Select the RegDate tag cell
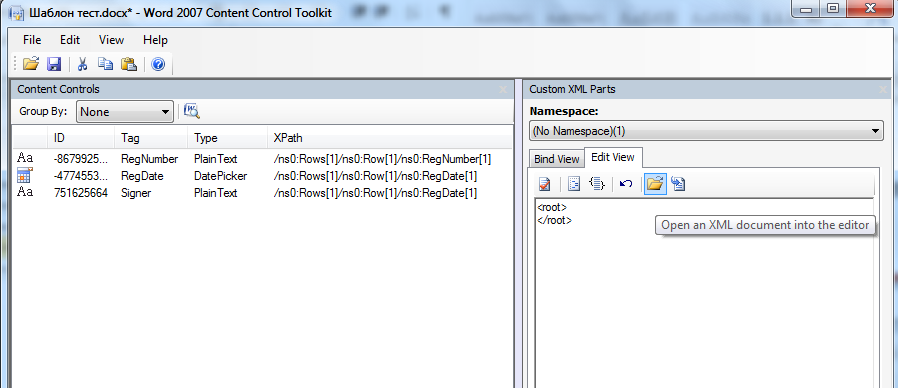 [142, 176]
